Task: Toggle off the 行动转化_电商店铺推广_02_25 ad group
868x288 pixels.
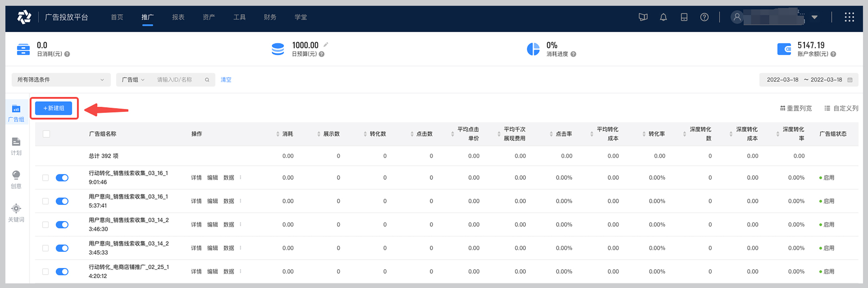Action: pos(62,271)
